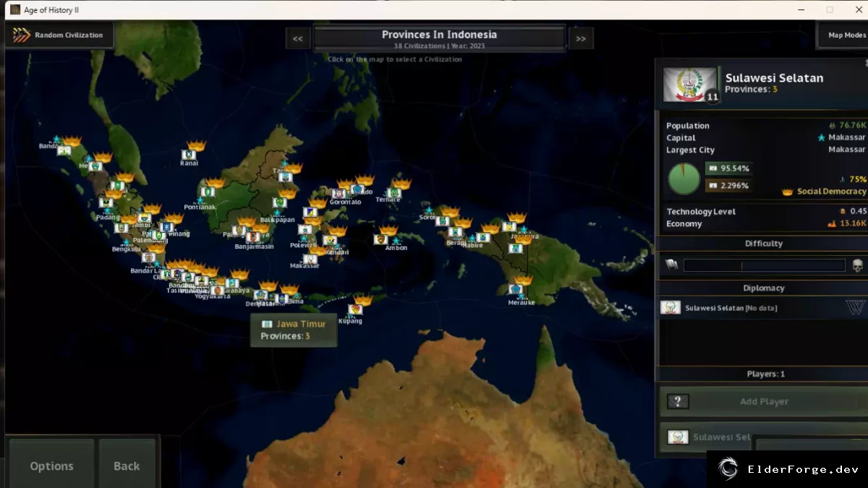
Task: Click the 95.54% population share entry
Action: pos(728,168)
